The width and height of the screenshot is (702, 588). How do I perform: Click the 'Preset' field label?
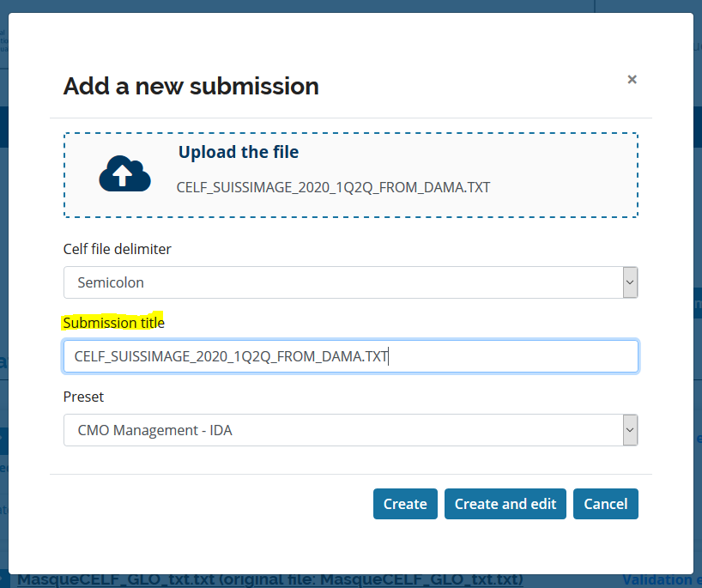click(83, 397)
